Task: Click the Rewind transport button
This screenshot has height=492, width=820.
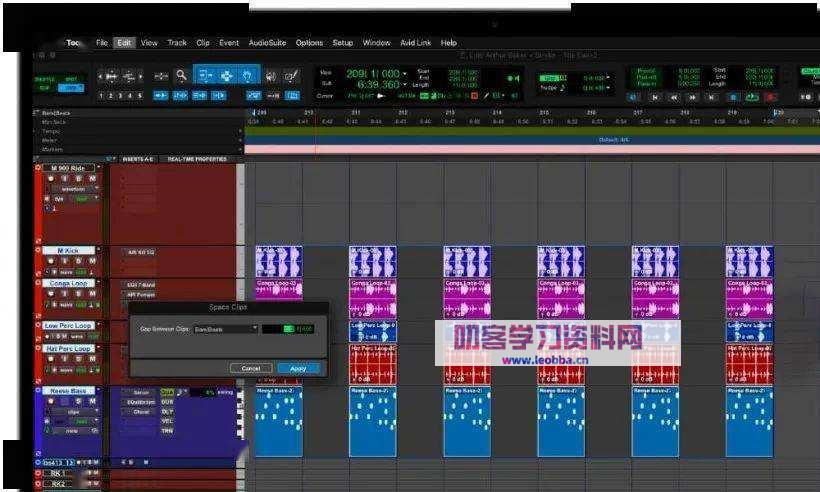Action: [674, 97]
